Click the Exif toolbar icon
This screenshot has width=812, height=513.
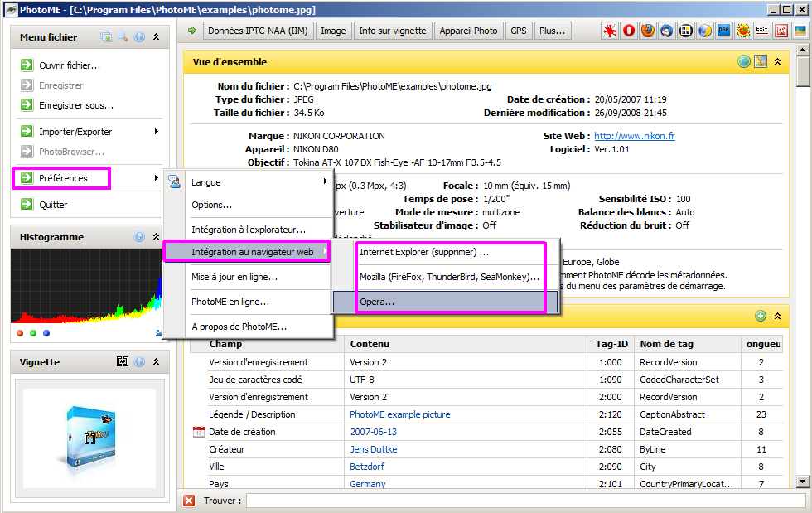point(761,31)
